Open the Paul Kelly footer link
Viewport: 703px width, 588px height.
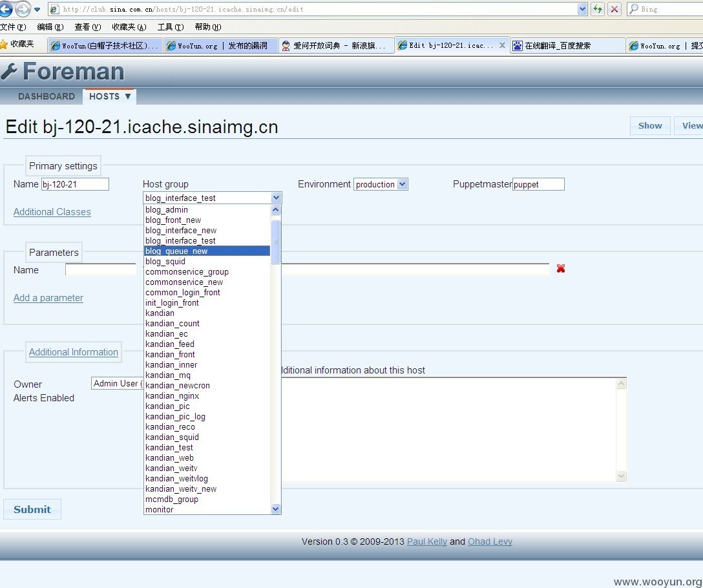[427, 541]
